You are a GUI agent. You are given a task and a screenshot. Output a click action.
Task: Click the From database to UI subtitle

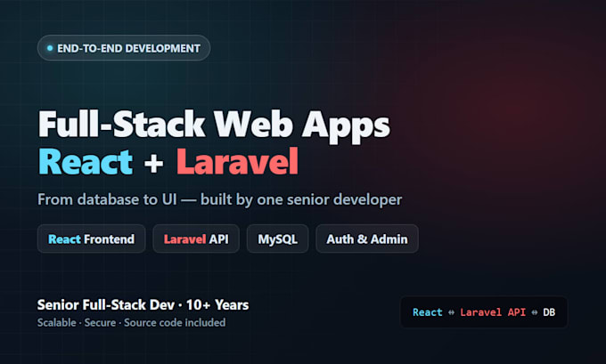coord(219,199)
